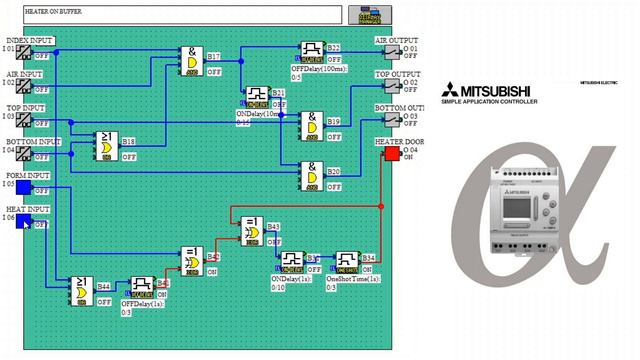
Task: Select the B43 XOR gate block
Action: click(x=252, y=231)
